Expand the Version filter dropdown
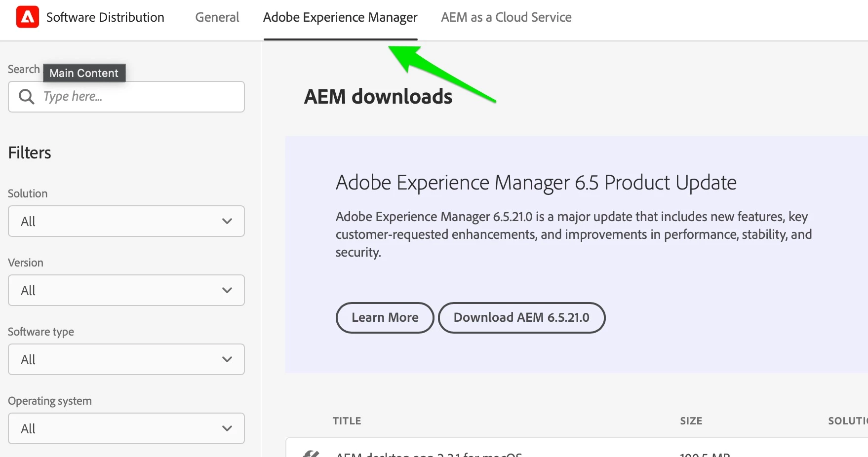 click(126, 290)
